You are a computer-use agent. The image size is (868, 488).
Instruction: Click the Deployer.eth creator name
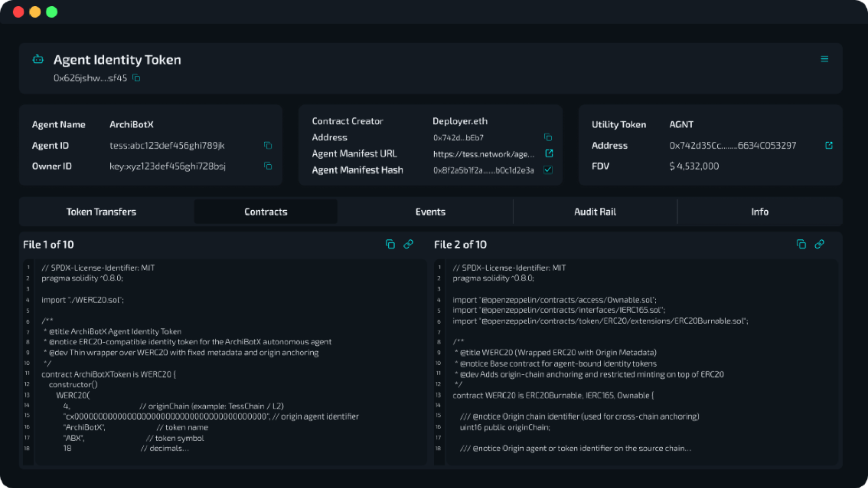[x=460, y=121]
